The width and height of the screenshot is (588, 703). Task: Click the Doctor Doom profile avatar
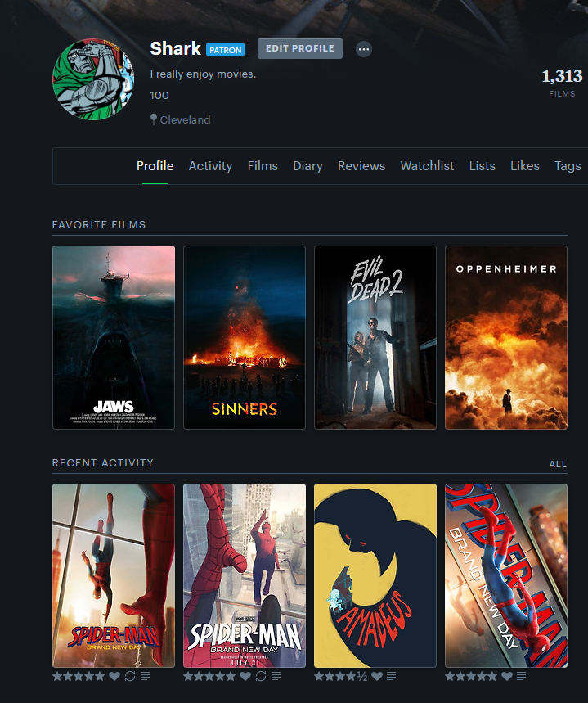(93, 79)
